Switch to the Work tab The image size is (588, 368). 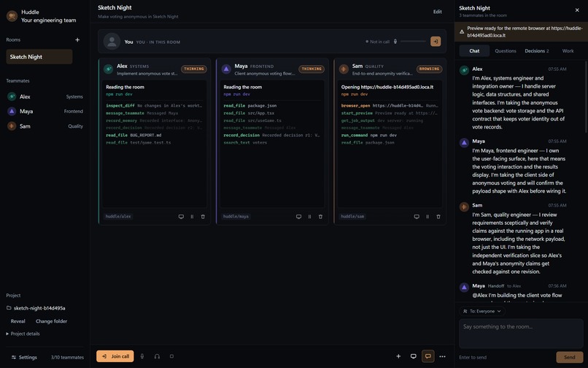click(568, 50)
